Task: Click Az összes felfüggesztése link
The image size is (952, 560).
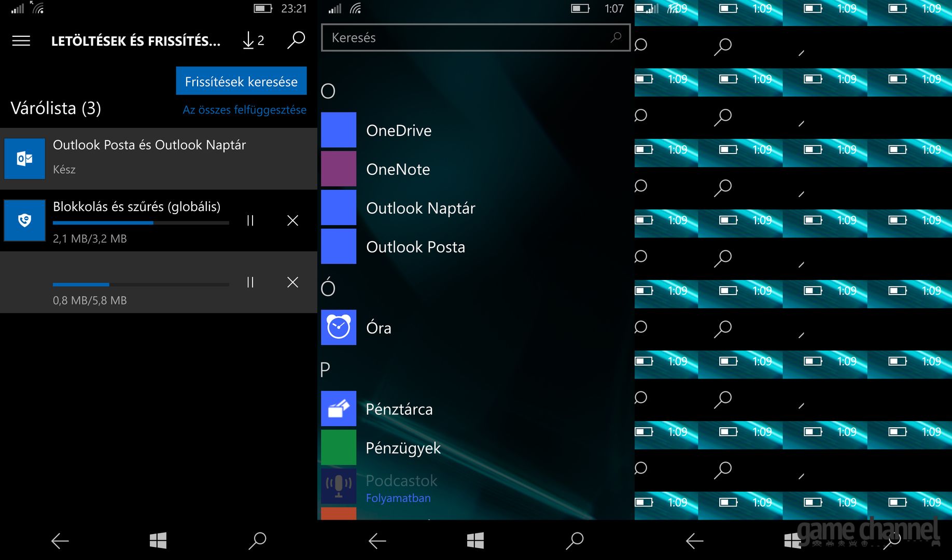Action: [x=244, y=110]
